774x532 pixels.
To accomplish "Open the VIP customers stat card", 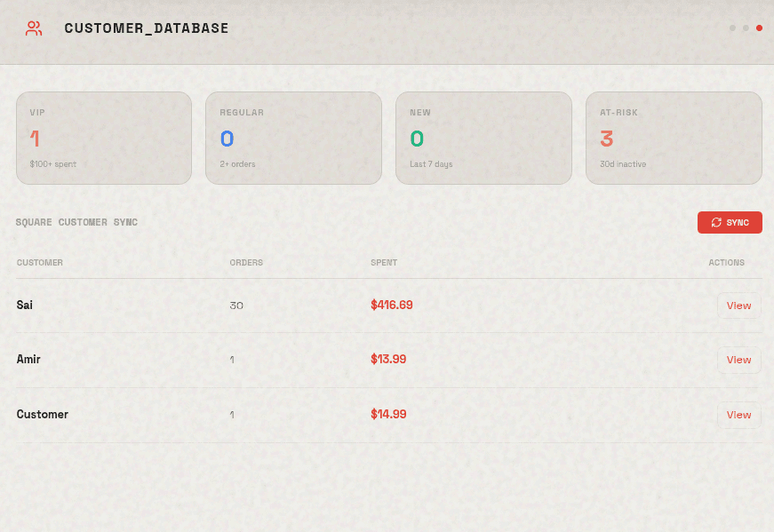I will click(104, 138).
